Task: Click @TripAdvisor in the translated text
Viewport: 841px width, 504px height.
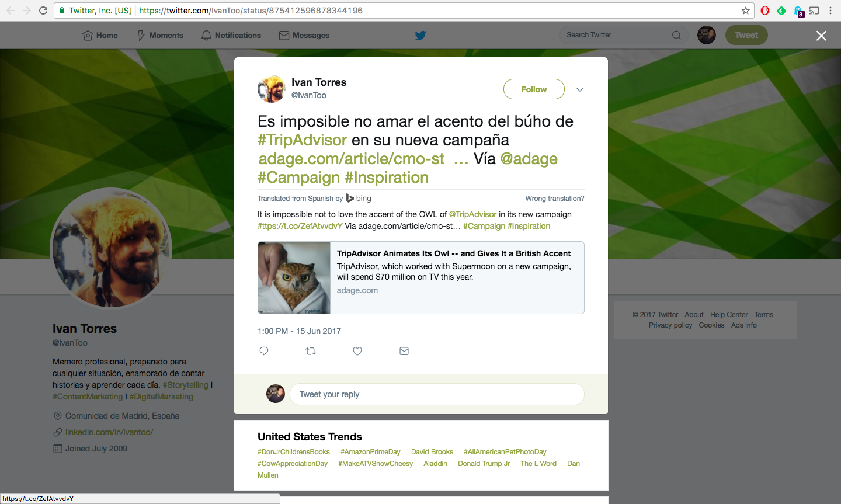Action: [472, 214]
